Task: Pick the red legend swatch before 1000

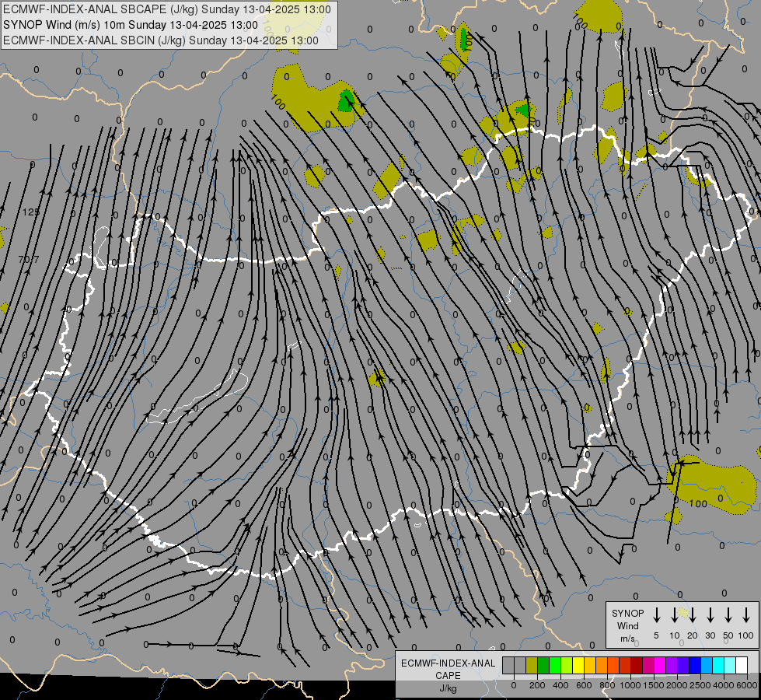Action: (x=625, y=665)
